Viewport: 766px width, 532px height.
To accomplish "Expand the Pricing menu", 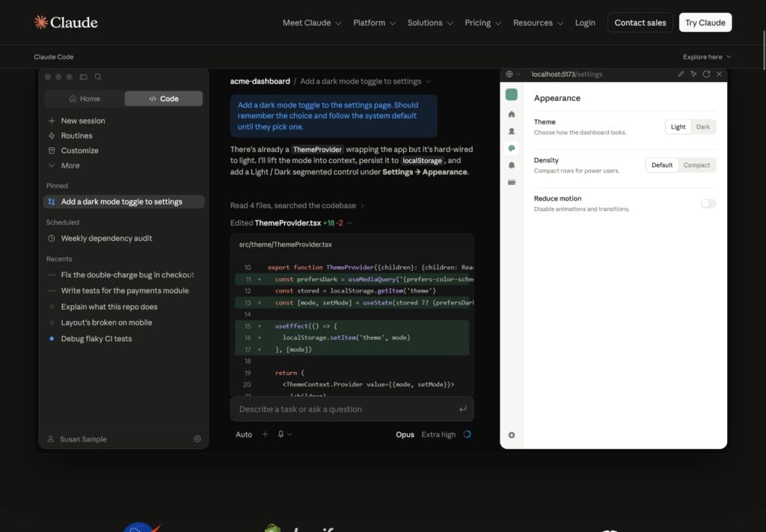I will click(482, 22).
